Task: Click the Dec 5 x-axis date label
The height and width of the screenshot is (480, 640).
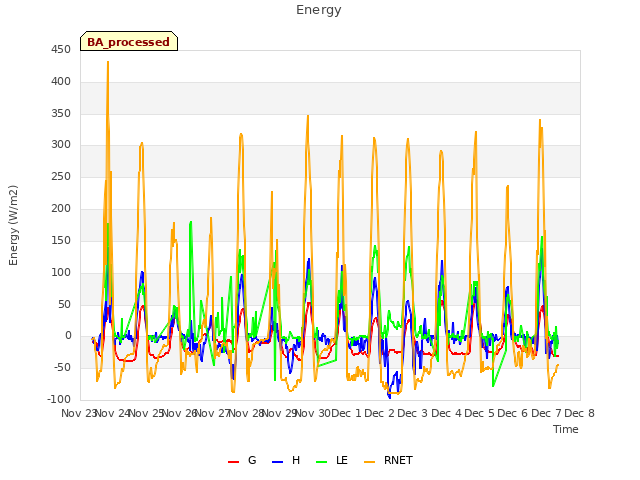Action: 479,413
